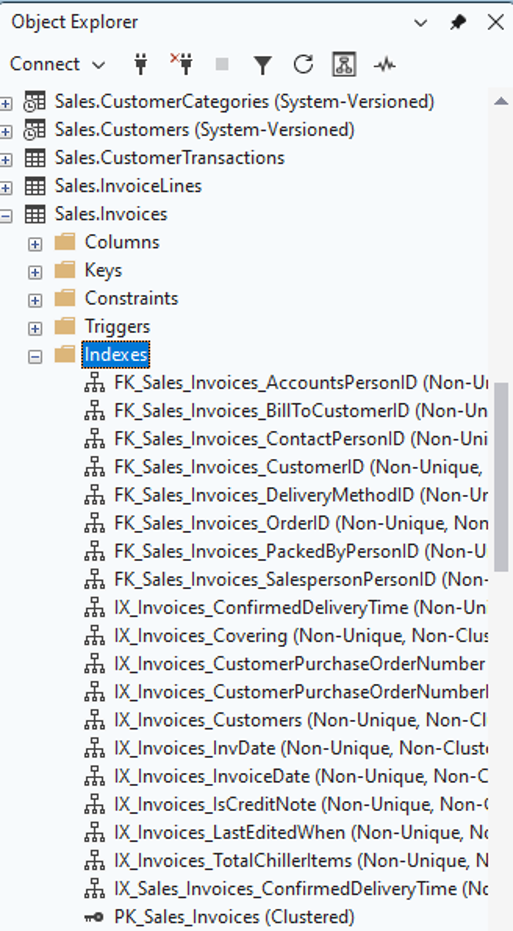
Task: Select the Columns folder label
Action: (122, 242)
